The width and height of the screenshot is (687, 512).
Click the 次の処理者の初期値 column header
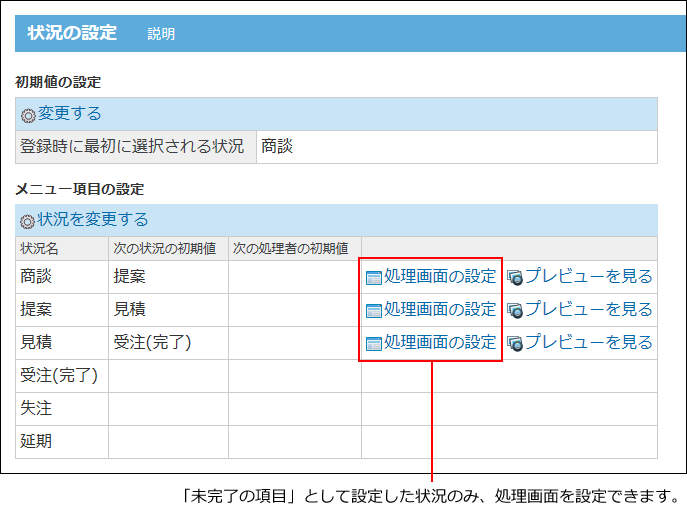pyautogui.click(x=295, y=249)
